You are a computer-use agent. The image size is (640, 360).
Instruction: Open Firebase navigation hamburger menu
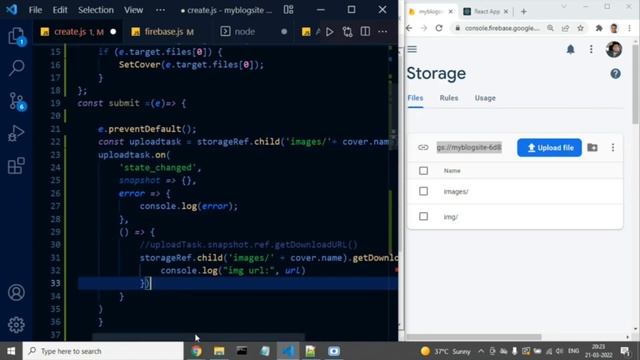coord(412,49)
